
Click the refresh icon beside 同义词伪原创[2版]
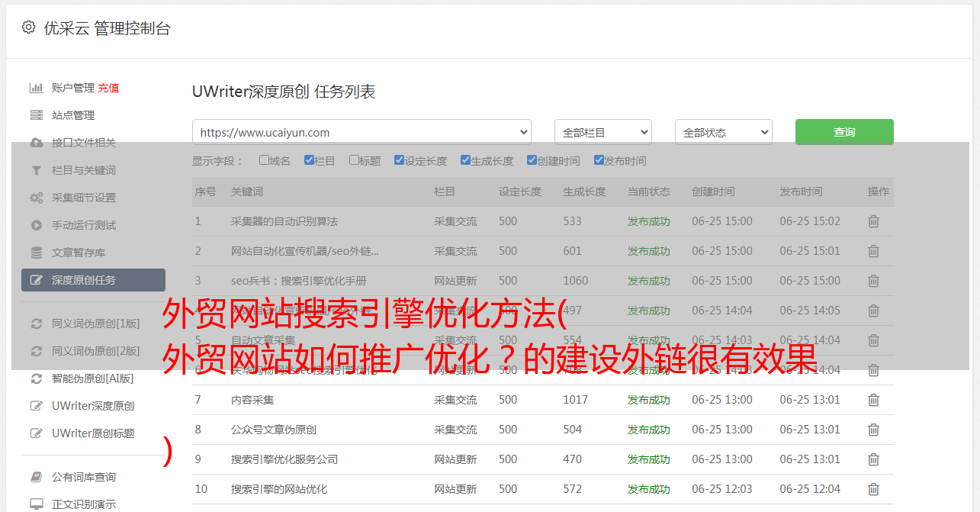click(x=36, y=351)
